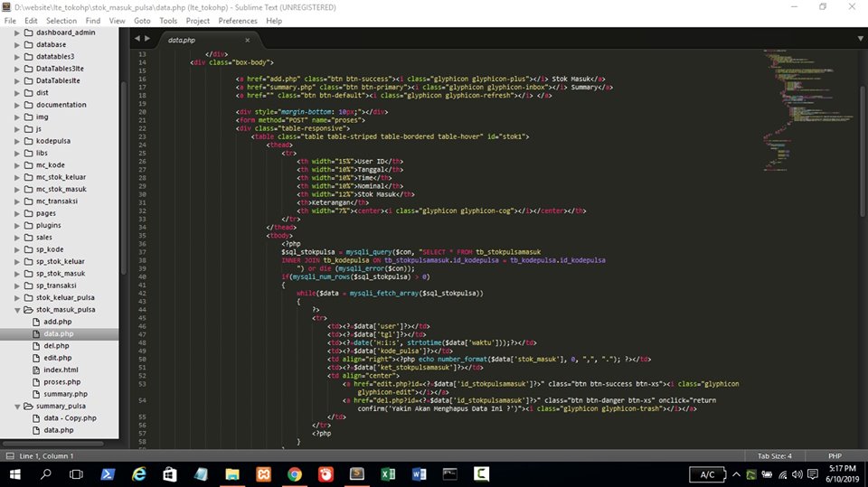
Task: Change PHP syntax in status bar
Action: [x=834, y=455]
